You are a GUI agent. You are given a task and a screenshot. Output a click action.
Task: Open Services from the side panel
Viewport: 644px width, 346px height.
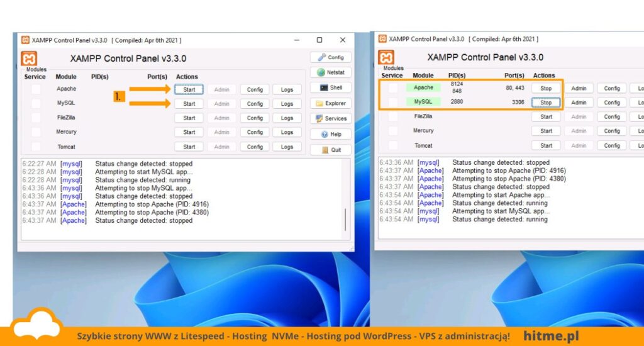tap(331, 118)
